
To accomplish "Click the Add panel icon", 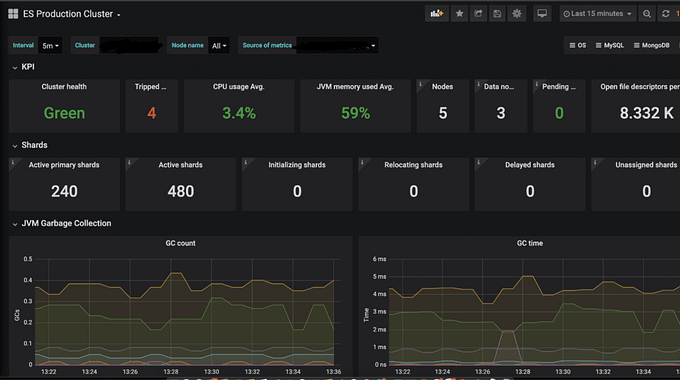I will (x=436, y=14).
